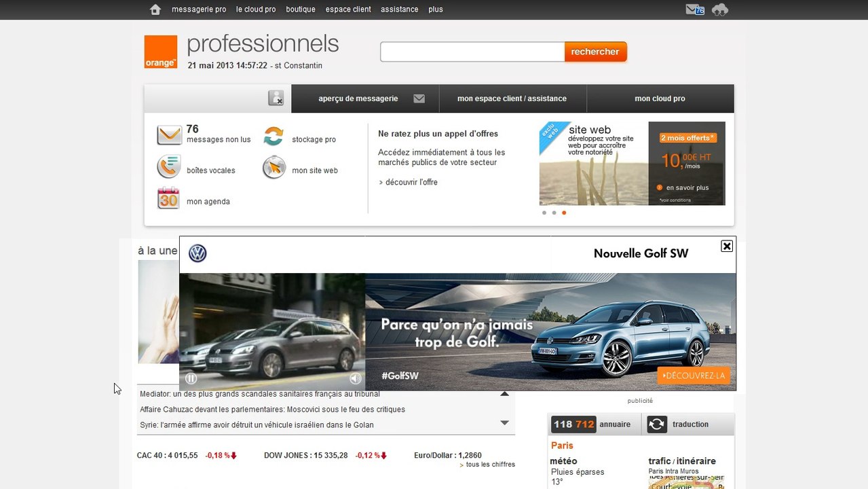Click the envelope icon beside aperçu de messagerie
Viewport: 868px width, 489px height.
[419, 98]
